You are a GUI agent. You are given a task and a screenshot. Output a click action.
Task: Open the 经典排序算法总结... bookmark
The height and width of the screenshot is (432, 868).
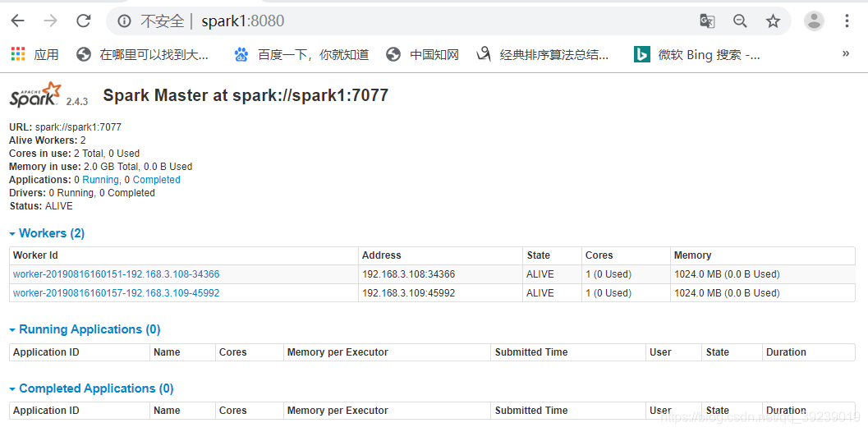(543, 54)
